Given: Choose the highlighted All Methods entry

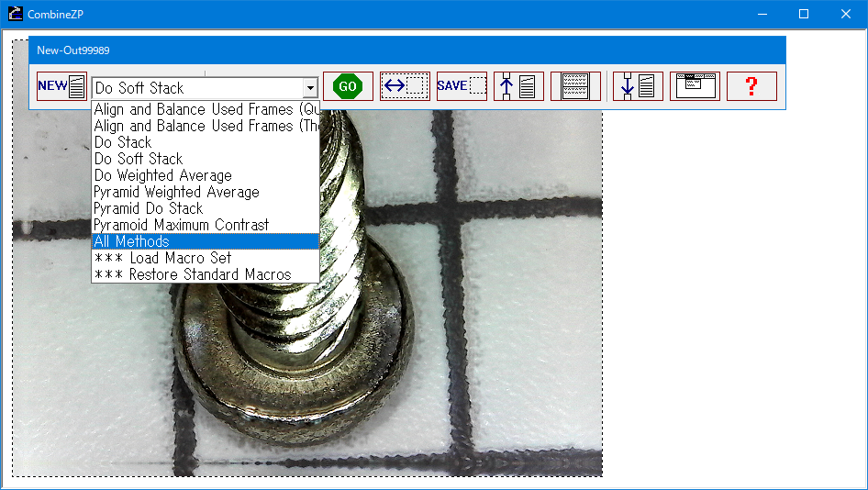Looking at the screenshot, I should (206, 241).
